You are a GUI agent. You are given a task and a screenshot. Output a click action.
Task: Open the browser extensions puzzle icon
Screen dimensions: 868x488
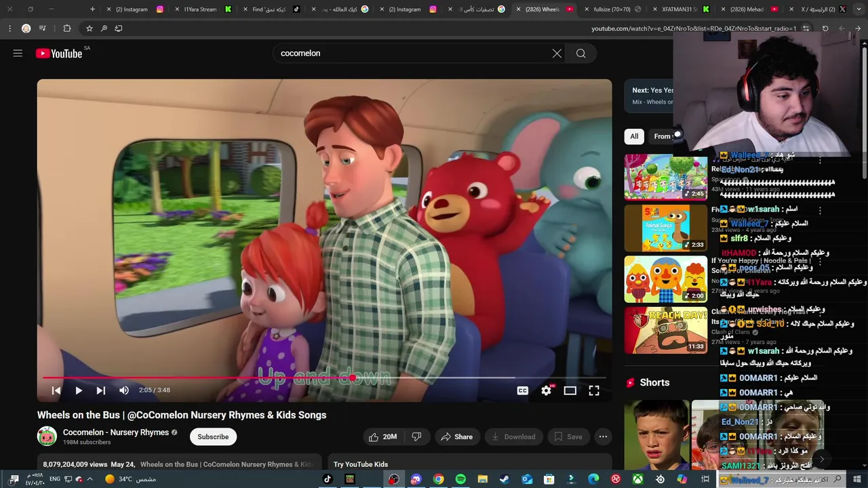[x=66, y=28]
